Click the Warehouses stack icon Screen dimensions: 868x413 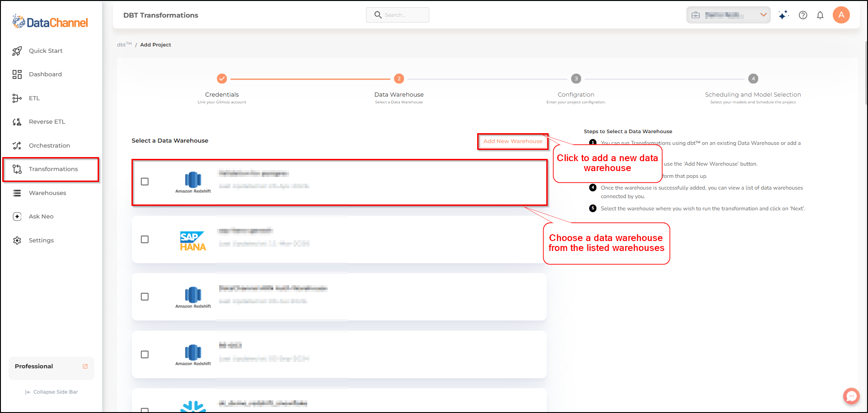[17, 193]
